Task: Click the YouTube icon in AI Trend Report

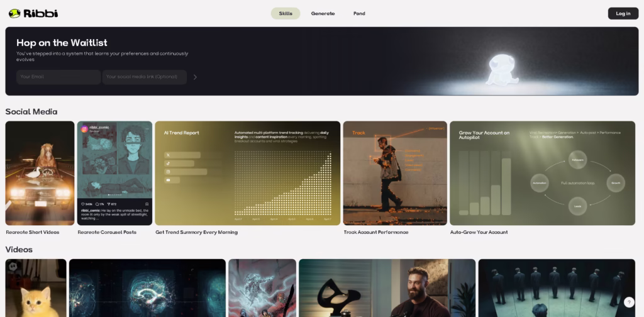Action: tap(168, 180)
